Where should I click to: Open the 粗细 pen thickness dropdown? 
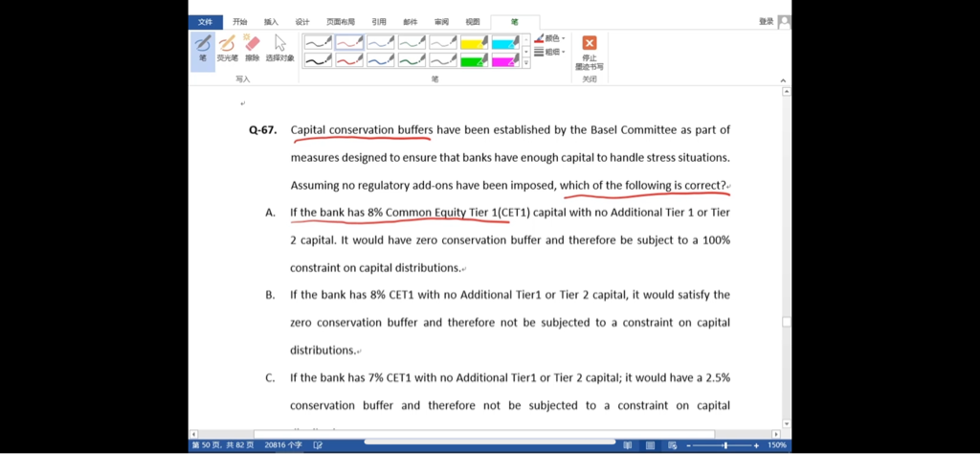(x=550, y=52)
